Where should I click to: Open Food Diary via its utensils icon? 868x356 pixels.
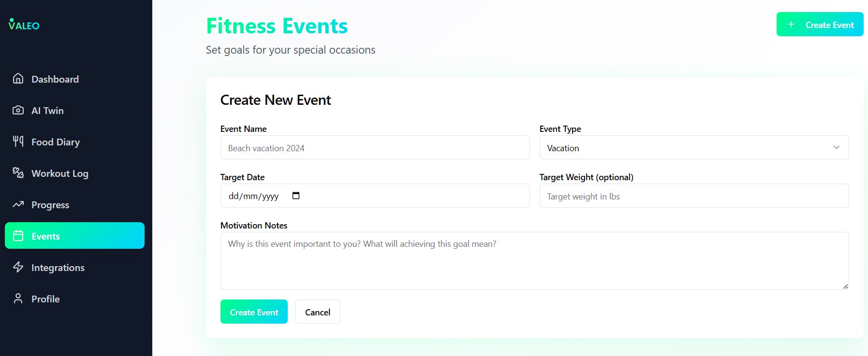18,142
